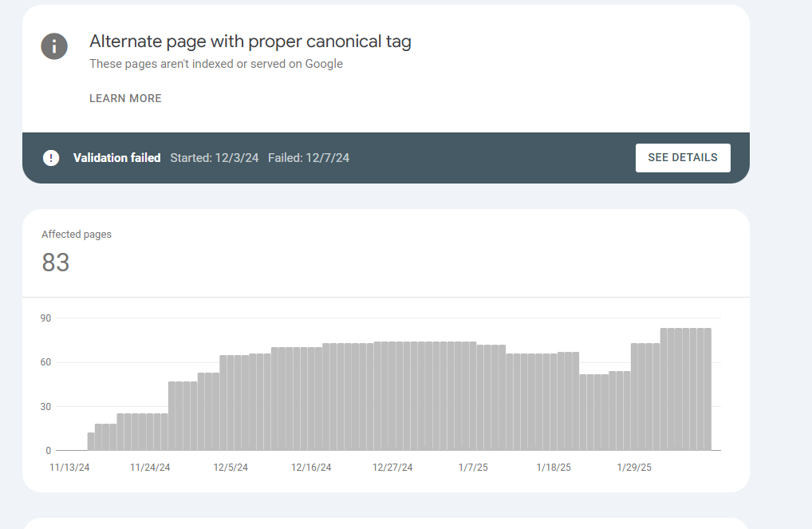Image resolution: width=812 pixels, height=529 pixels.
Task: Click the validation failed exclamation icon
Action: pos(51,157)
